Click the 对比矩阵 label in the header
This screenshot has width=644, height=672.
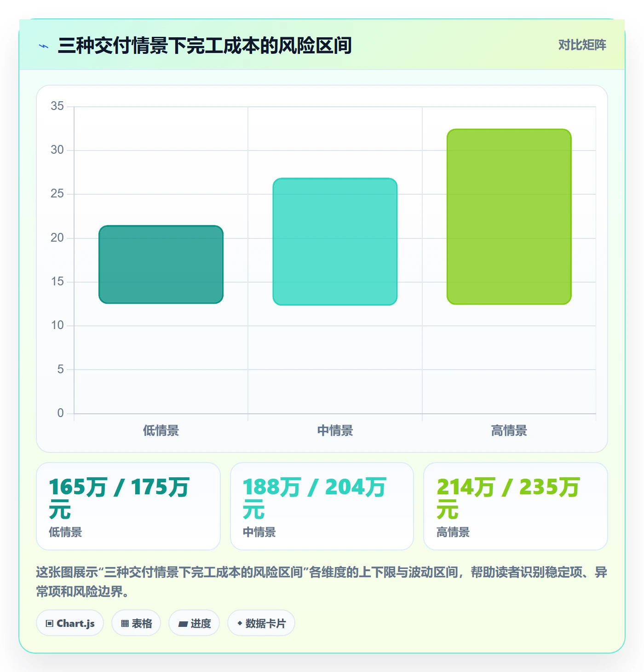tap(582, 45)
